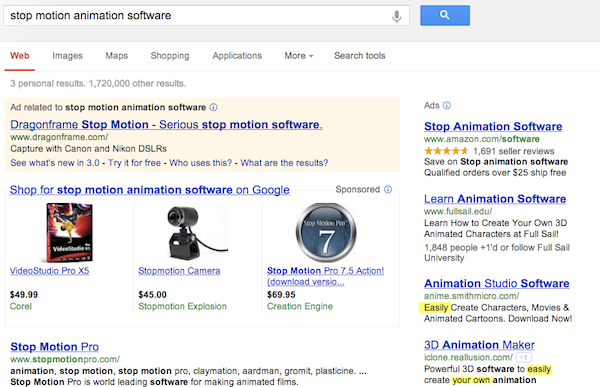Click www.fullsail.edu URL text
600x387 pixels.
(458, 211)
